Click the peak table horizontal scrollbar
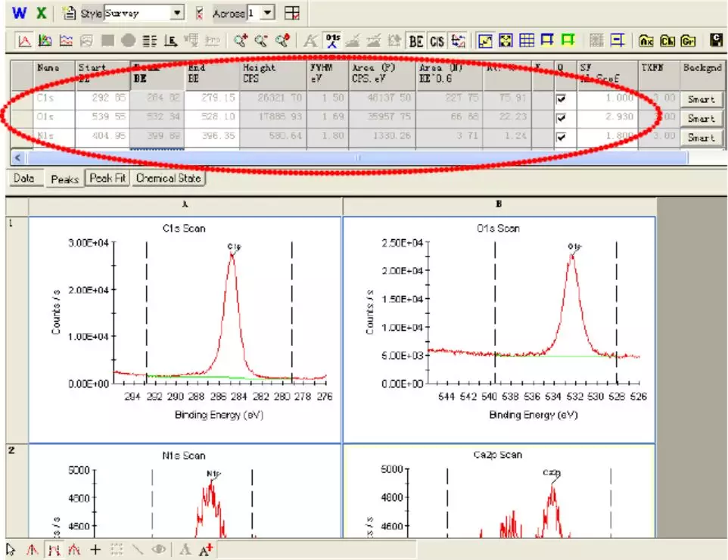 356,158
